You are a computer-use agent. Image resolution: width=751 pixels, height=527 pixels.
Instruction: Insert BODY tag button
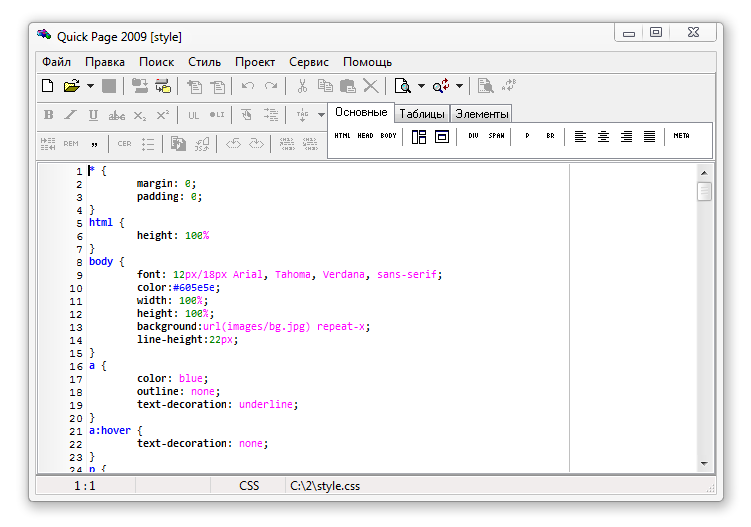[388, 136]
